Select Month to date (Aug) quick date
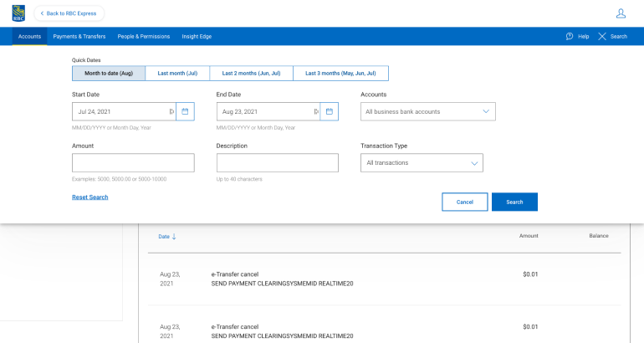 [109, 74]
